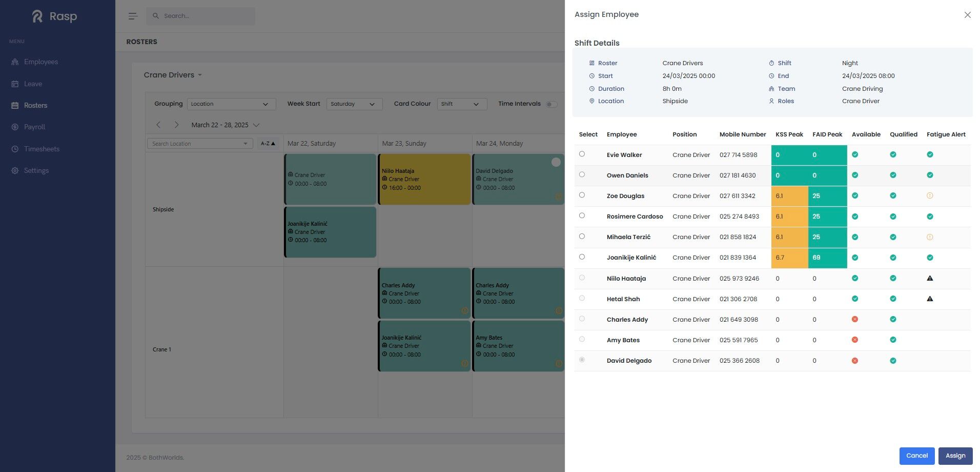
Task: Open the Week Start Saturday dropdown
Action: point(354,104)
